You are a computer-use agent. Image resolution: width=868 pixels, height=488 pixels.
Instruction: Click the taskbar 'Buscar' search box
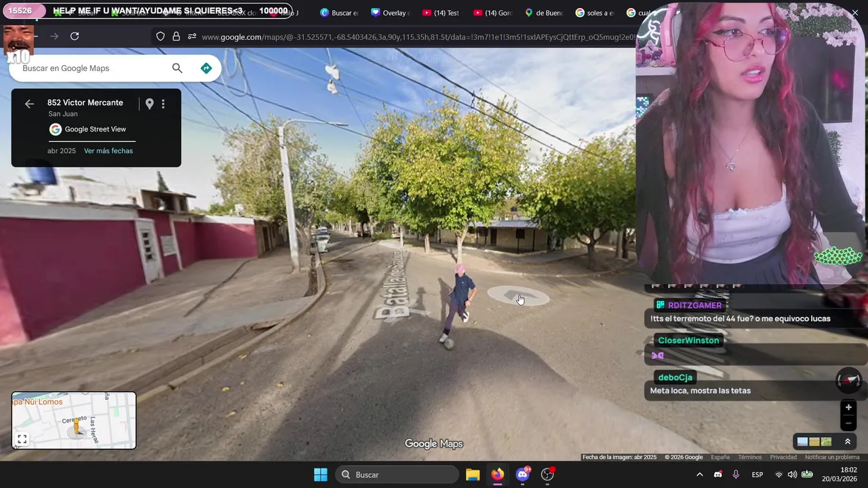(397, 474)
